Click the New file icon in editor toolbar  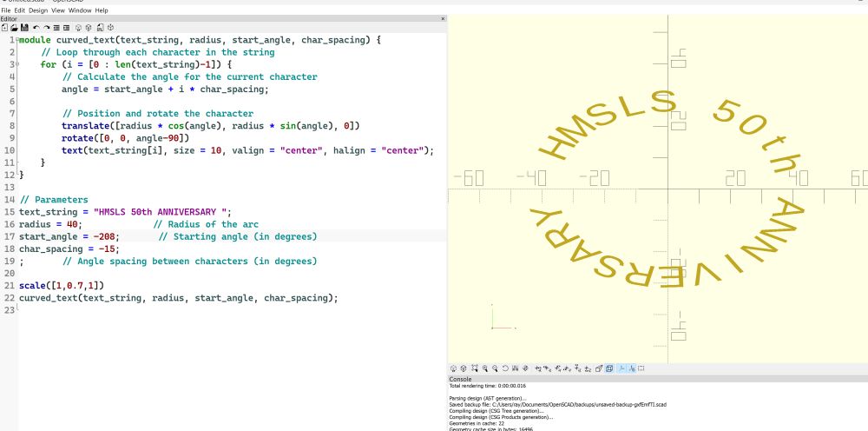click(4, 28)
